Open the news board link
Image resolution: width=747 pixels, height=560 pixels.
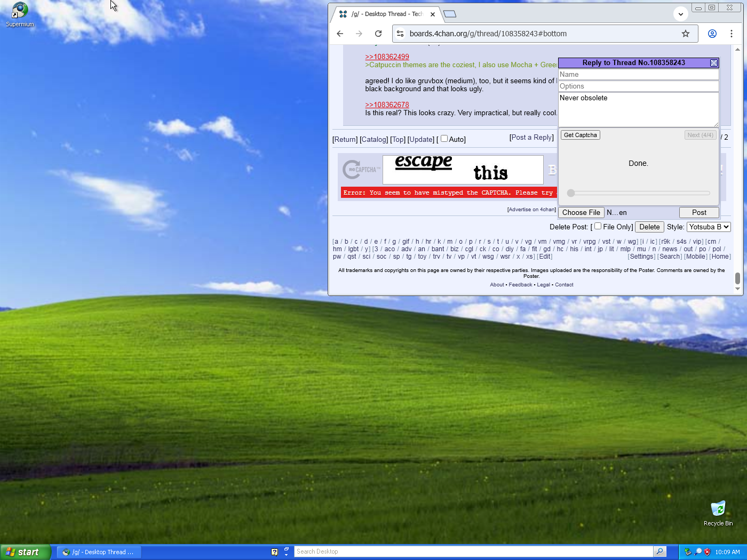pos(670,249)
